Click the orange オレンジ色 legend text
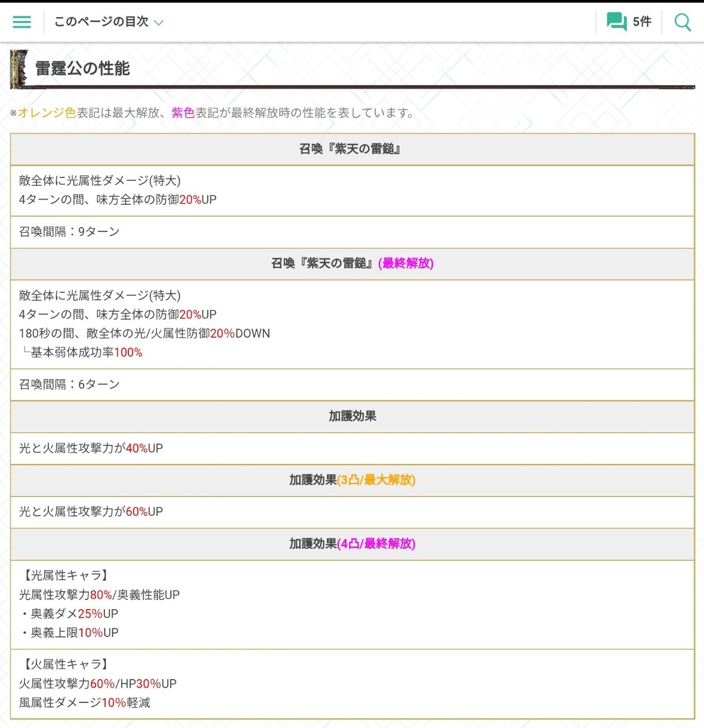Viewport: 704px width, 728px height. pyautogui.click(x=47, y=113)
